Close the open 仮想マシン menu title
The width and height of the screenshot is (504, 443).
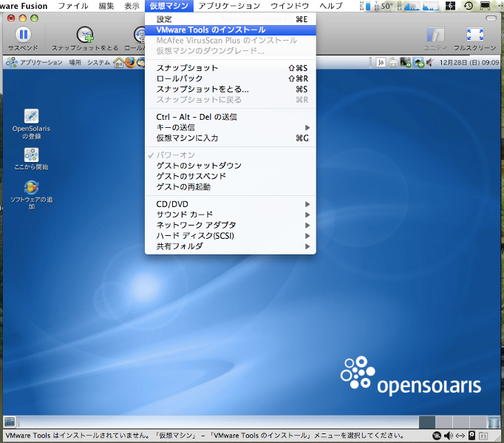click(x=169, y=6)
